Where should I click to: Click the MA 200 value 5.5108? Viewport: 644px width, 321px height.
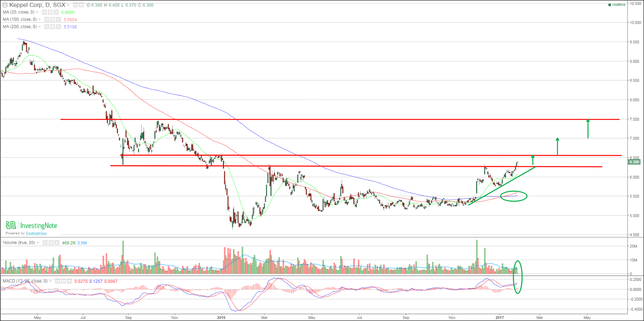pos(70,27)
